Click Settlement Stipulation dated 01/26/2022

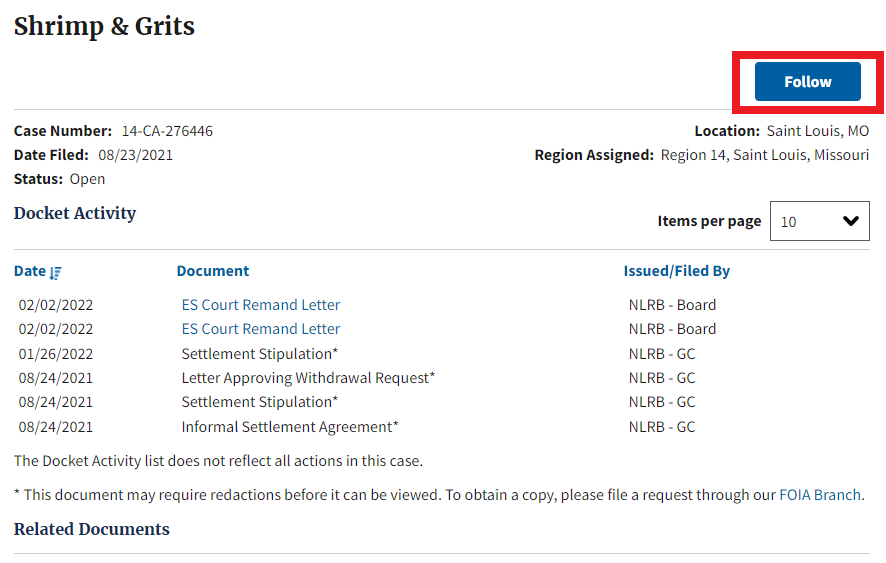pos(259,354)
